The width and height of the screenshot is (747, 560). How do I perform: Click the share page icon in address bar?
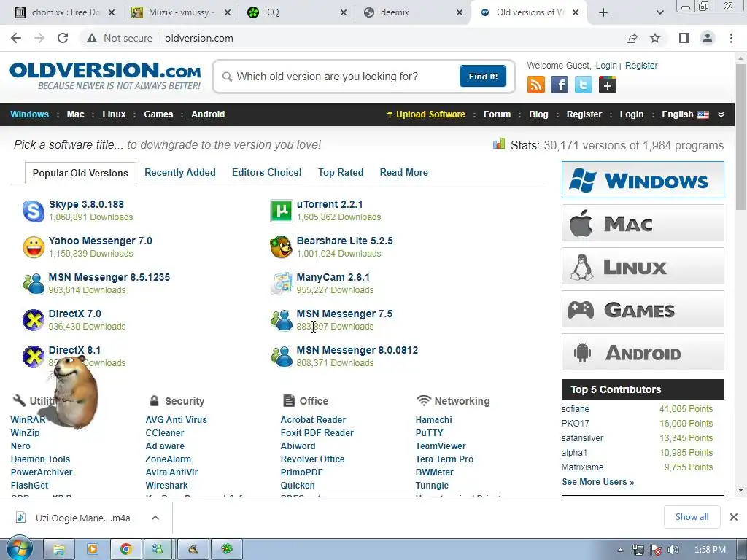pos(632,38)
